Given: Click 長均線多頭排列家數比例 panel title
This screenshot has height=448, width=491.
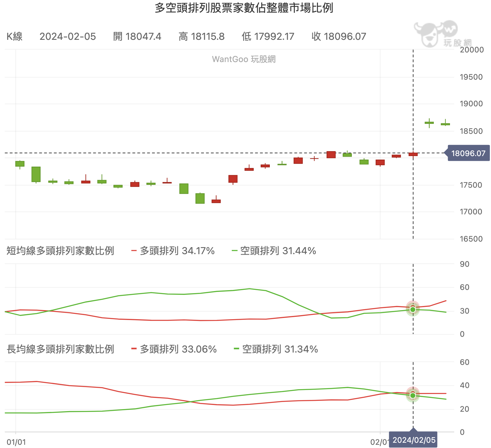Looking at the screenshot, I should pyautogui.click(x=60, y=349).
